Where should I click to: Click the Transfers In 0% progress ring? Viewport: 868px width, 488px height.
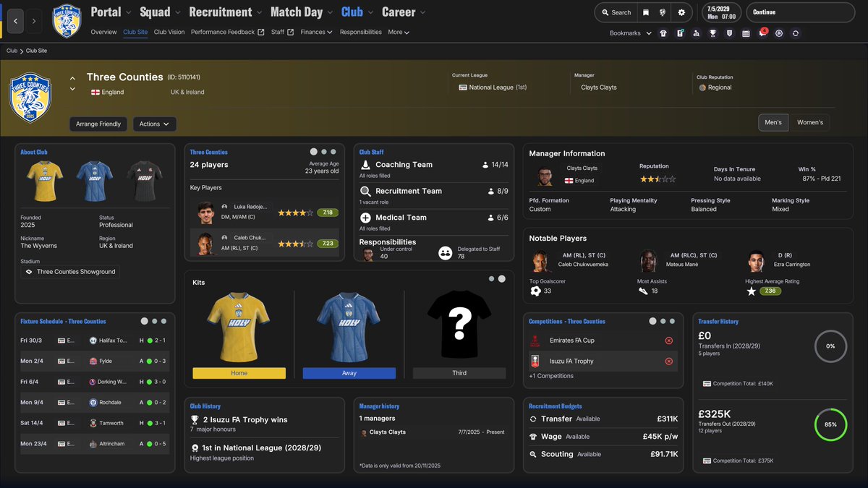pyautogui.click(x=830, y=346)
